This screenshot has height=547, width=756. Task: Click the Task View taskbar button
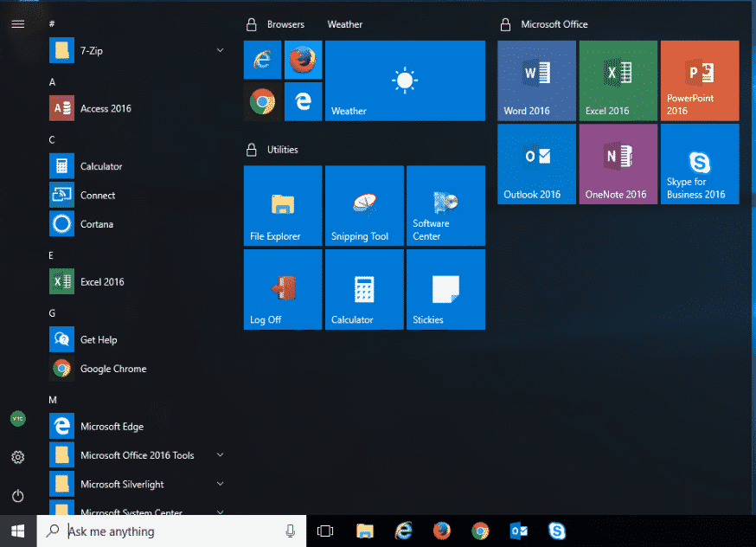click(x=325, y=531)
